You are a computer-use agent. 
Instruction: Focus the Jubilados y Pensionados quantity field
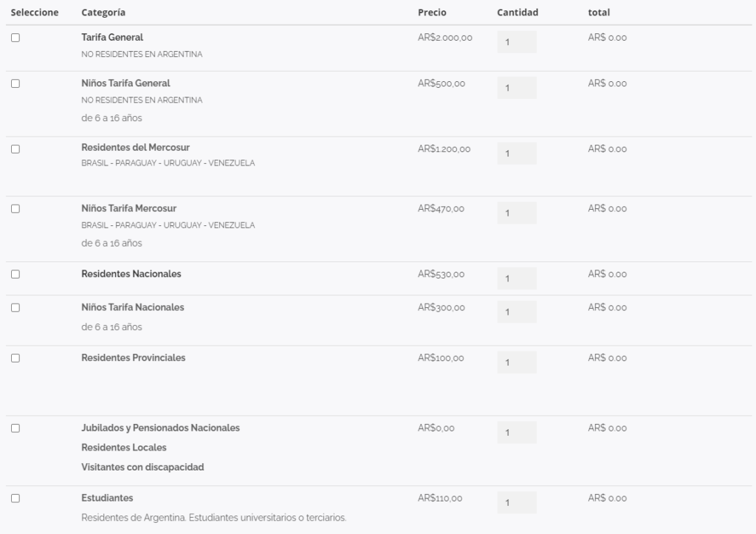(x=517, y=432)
